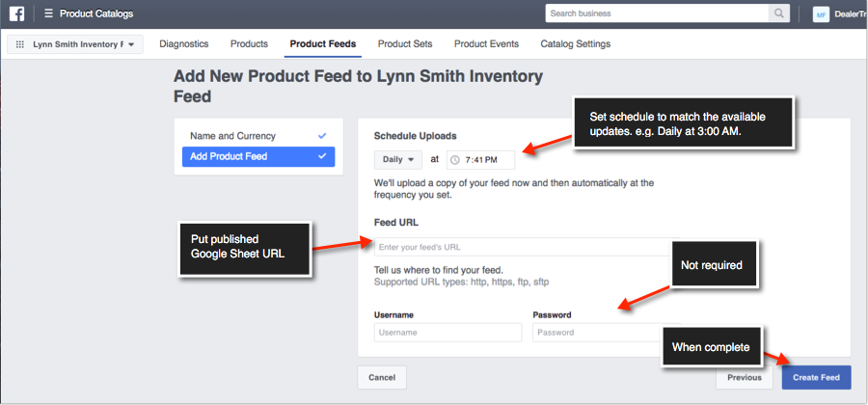The image size is (868, 405).
Task: Select the 7:41 PM upload time field
Action: tap(481, 160)
